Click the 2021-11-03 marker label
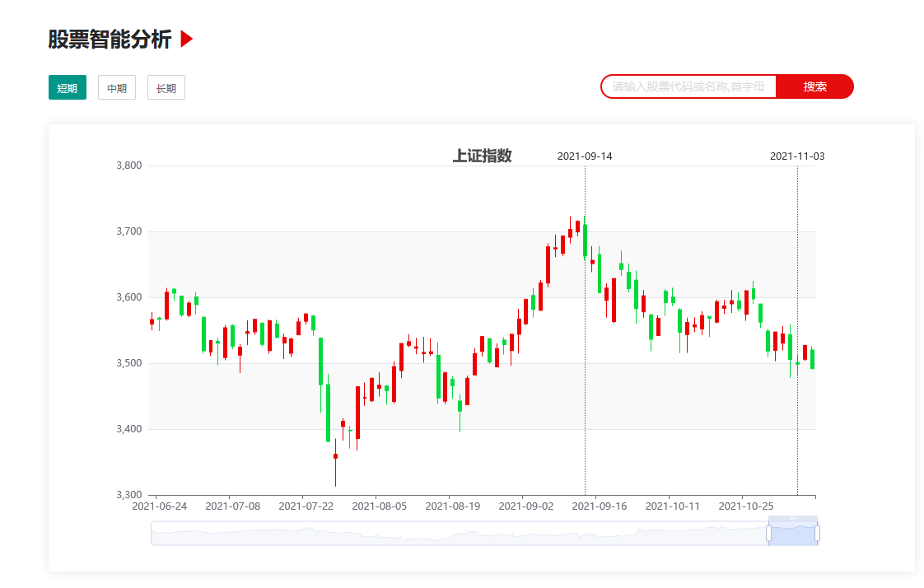 797,156
